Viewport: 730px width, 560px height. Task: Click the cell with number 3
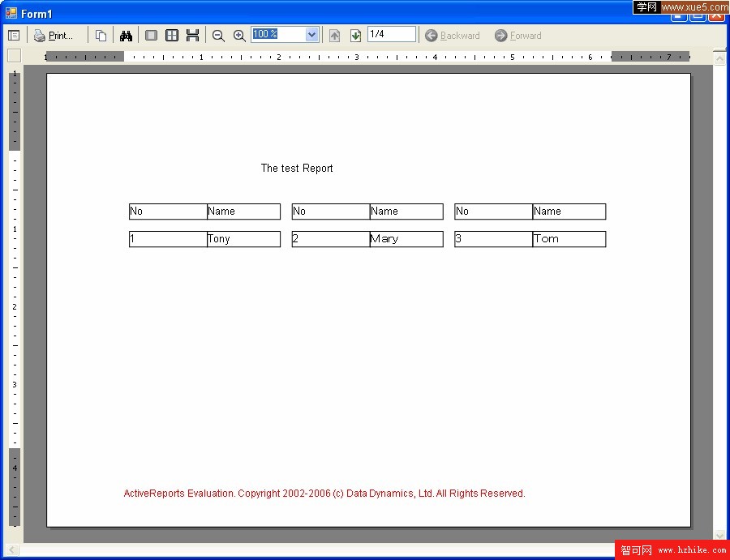493,239
